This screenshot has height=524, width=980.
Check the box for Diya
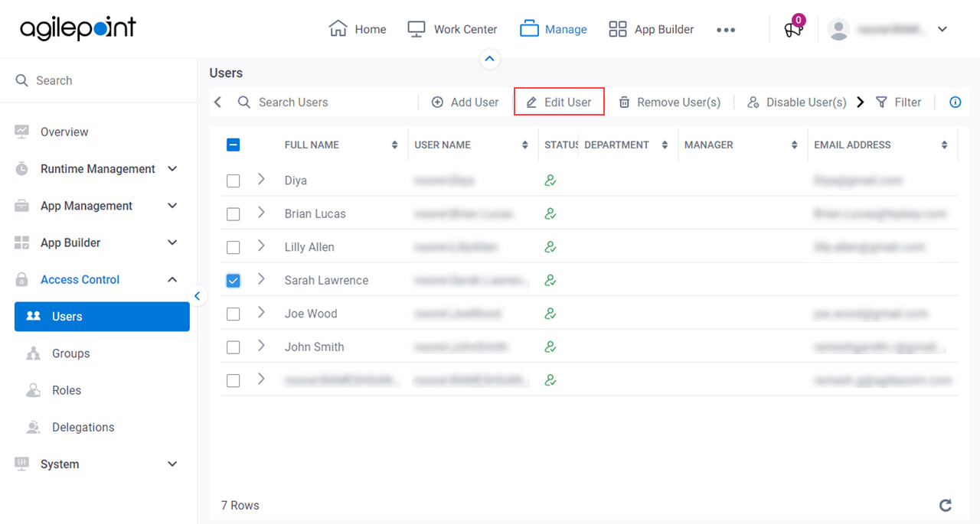tap(234, 181)
